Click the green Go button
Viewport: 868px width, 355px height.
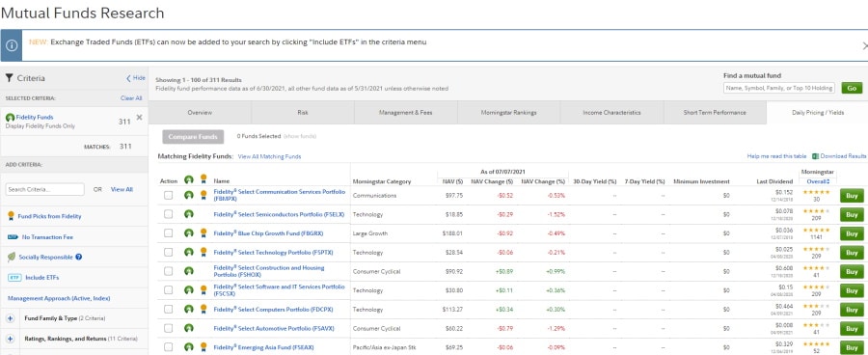pyautogui.click(x=852, y=88)
